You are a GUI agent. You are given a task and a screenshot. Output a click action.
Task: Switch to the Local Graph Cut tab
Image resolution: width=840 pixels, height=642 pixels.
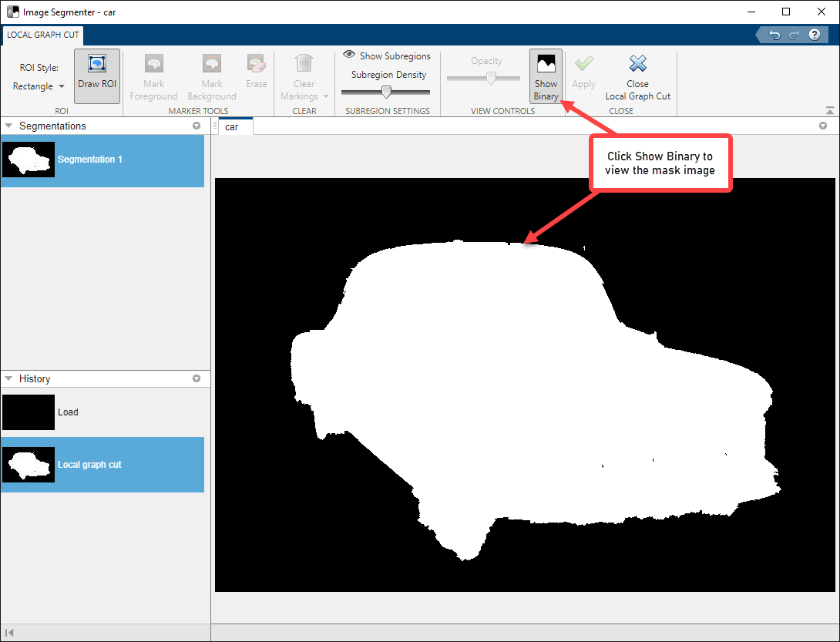tap(42, 35)
